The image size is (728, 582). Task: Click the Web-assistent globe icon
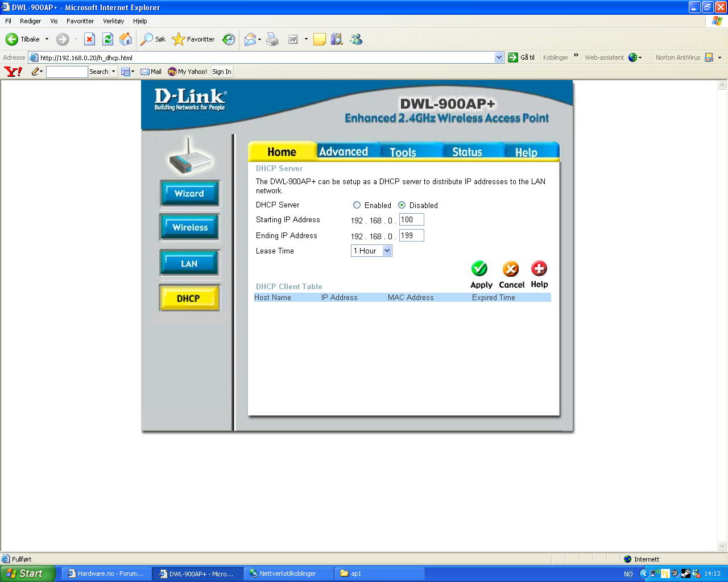[632, 57]
